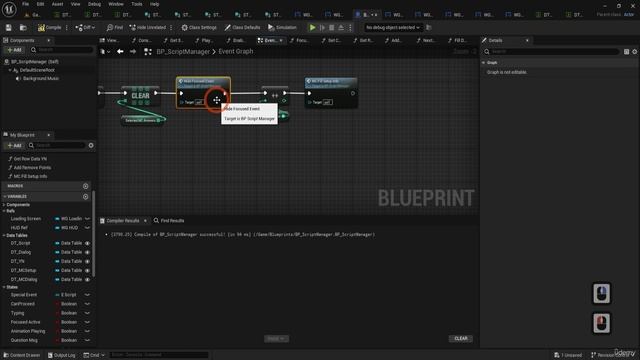
Task: Start Simulation mode
Action: tap(282, 27)
